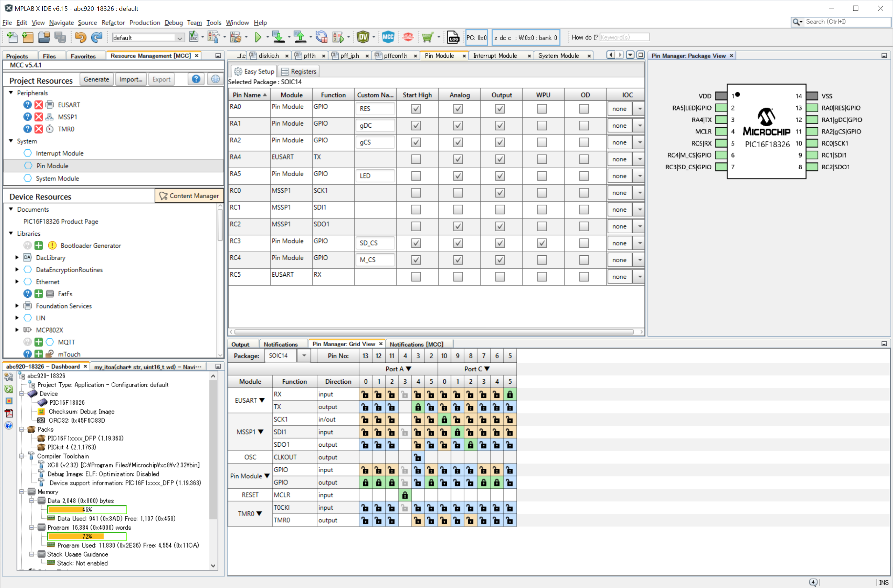Image resolution: width=893 pixels, height=588 pixels.
Task: Open IOC dropdown for RA0
Action: (640, 109)
